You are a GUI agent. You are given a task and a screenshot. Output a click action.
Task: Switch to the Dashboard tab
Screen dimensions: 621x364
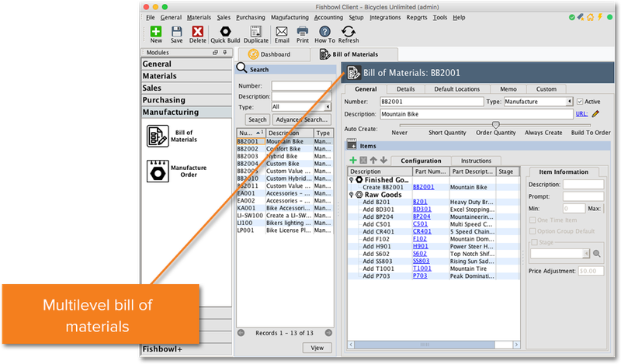274,54
